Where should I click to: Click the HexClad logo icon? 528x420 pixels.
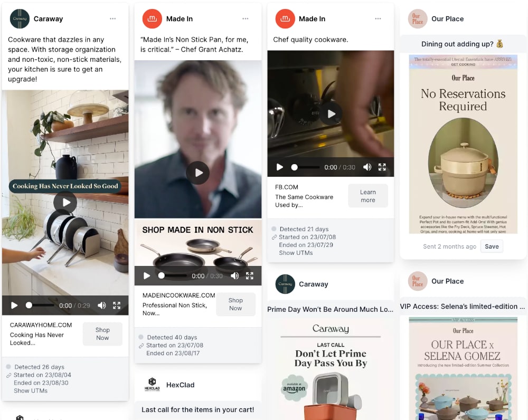pyautogui.click(x=152, y=384)
